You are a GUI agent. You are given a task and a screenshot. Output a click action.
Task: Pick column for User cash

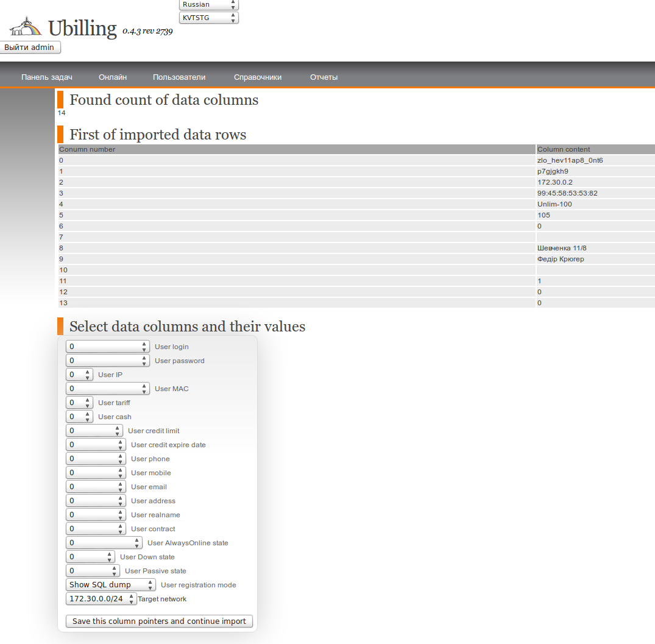(79, 417)
